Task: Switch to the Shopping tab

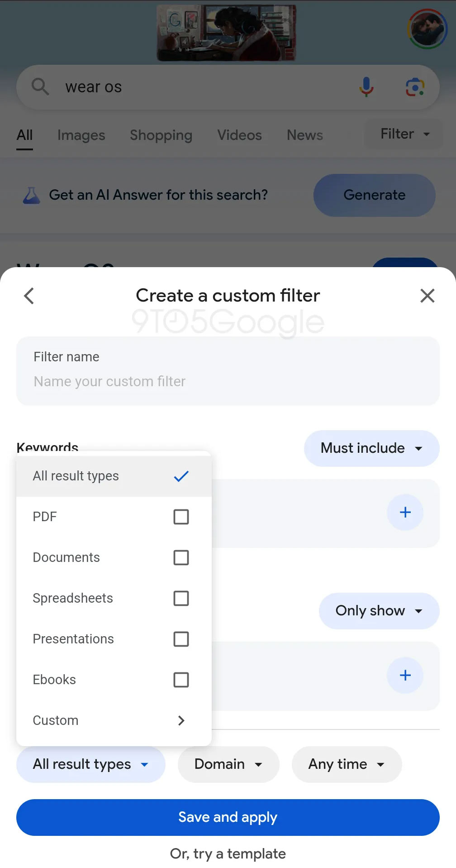Action: click(x=161, y=135)
